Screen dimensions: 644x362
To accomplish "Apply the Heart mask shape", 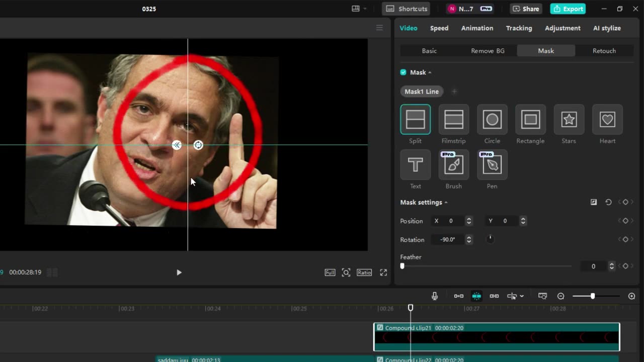I will tap(607, 120).
